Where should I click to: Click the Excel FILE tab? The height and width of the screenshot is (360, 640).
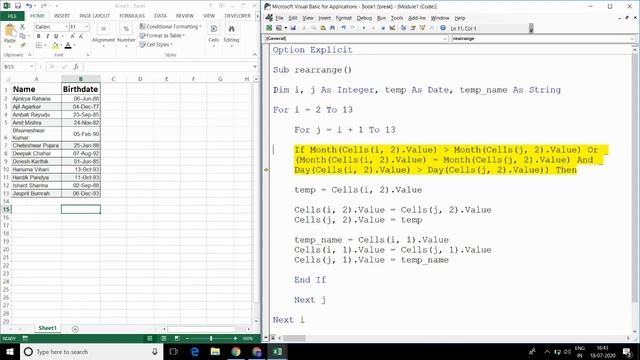(12, 16)
